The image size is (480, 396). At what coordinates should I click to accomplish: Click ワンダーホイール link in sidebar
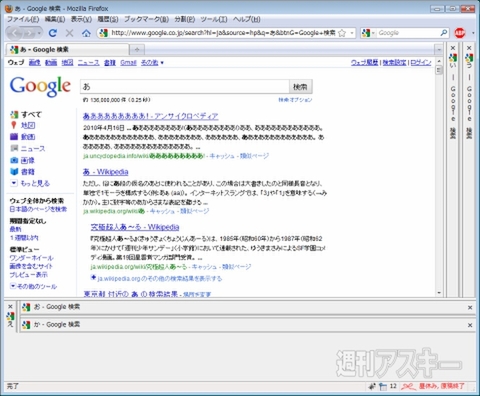tap(32, 258)
